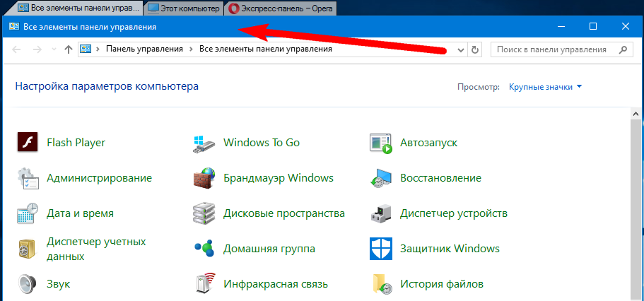
Task: Switch to Этот компьютер tab
Action: pyautogui.click(x=184, y=8)
